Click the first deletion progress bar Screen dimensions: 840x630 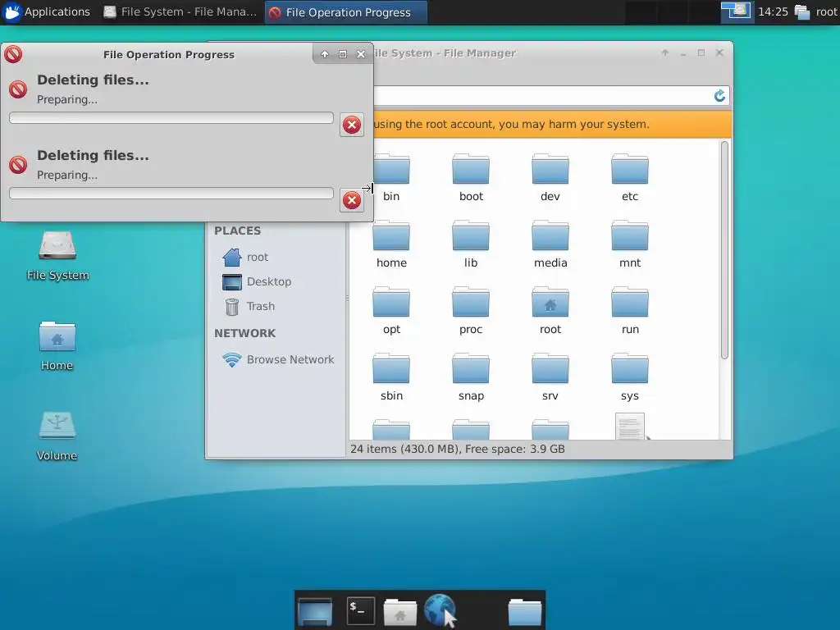point(171,118)
